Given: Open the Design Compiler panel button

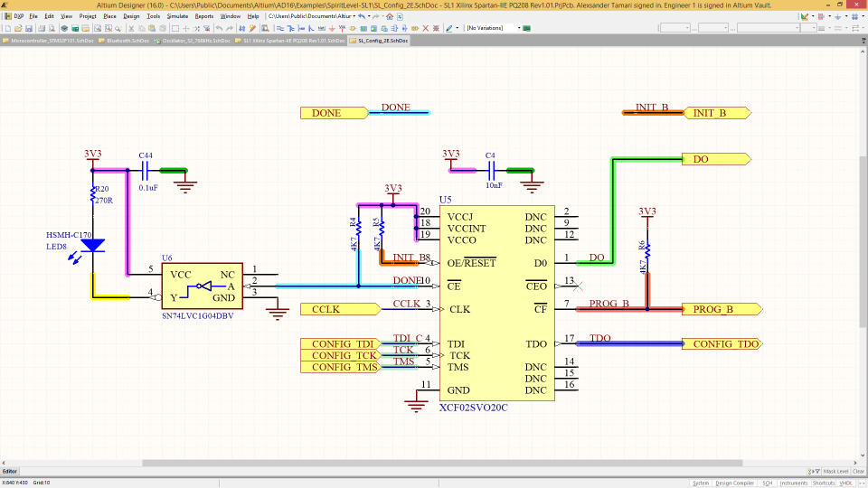Looking at the screenshot, I should coord(734,483).
